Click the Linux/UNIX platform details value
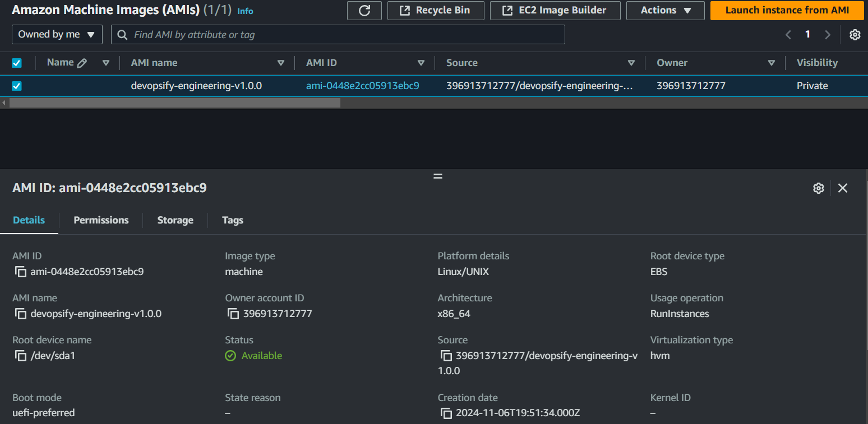The height and width of the screenshot is (424, 868). pos(463,272)
